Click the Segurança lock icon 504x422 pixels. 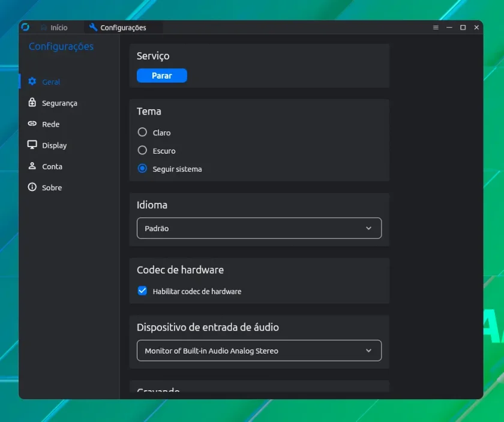(x=32, y=103)
